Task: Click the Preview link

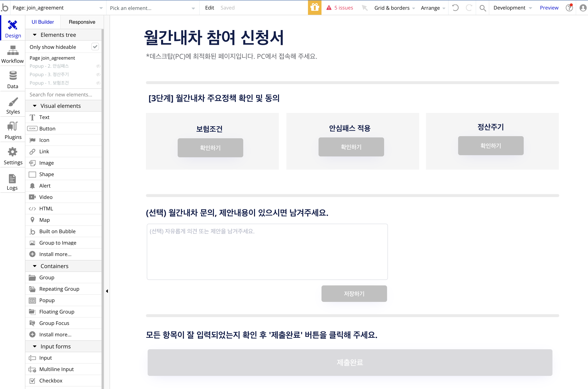Action: [549, 8]
